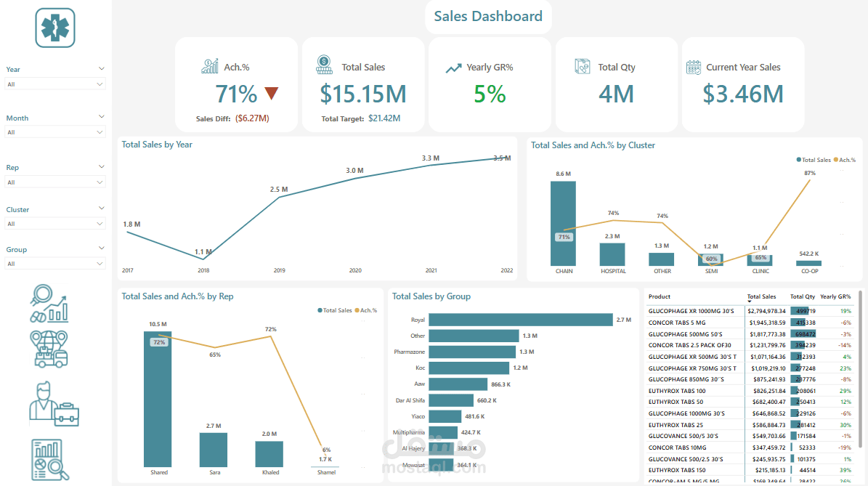868x486 pixels.
Task: Click the Ach.% legend in Cluster chart
Action: [845, 160]
